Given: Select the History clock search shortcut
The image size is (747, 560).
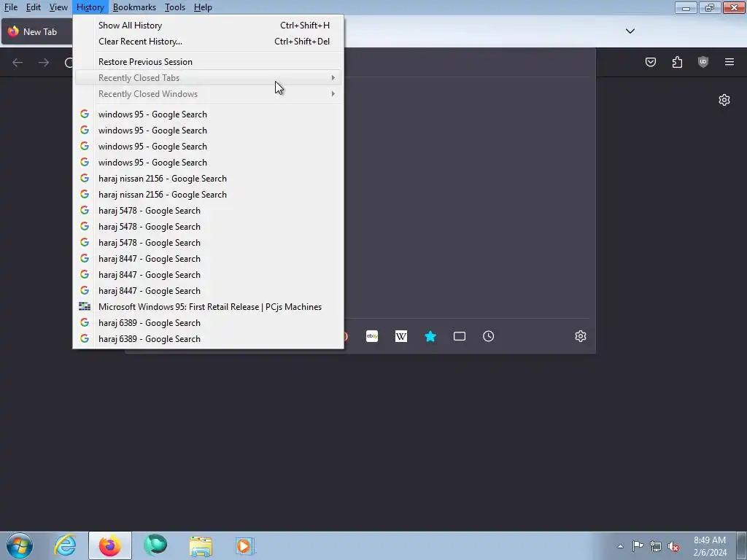Looking at the screenshot, I should tap(488, 336).
